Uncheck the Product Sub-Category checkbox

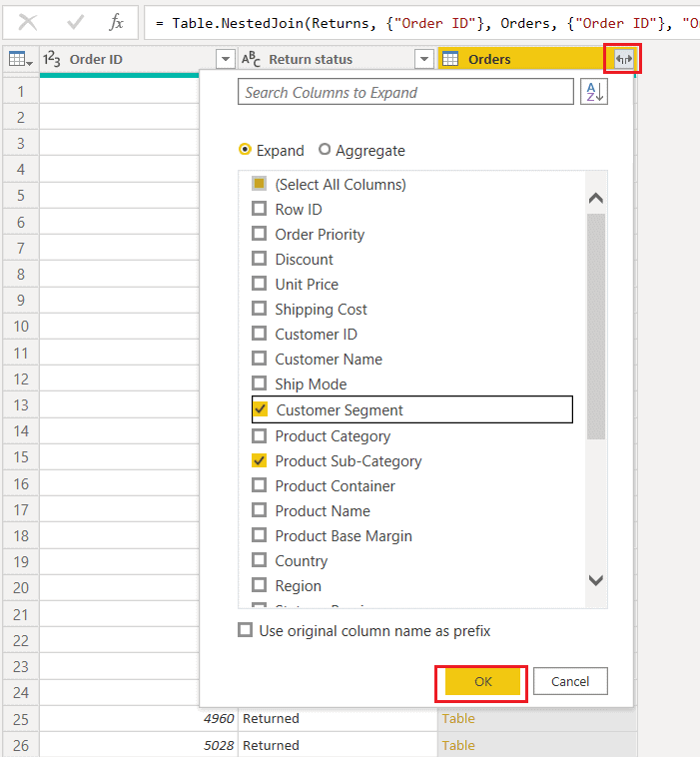(x=260, y=460)
